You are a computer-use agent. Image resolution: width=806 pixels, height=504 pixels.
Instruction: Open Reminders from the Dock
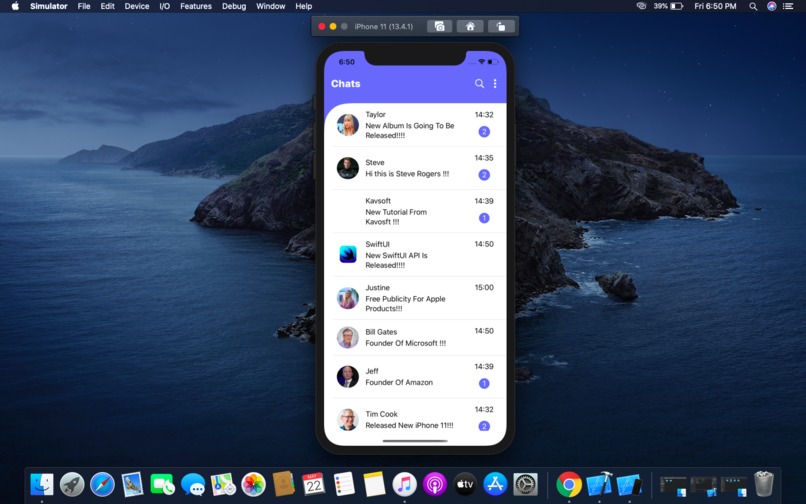click(344, 484)
